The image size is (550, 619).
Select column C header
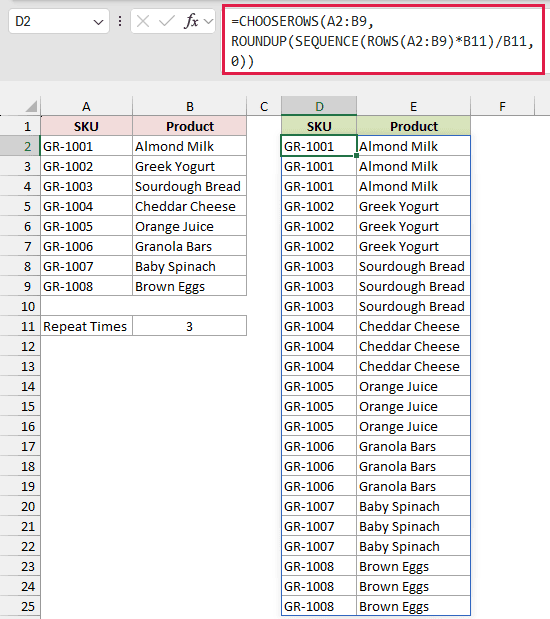[264, 106]
